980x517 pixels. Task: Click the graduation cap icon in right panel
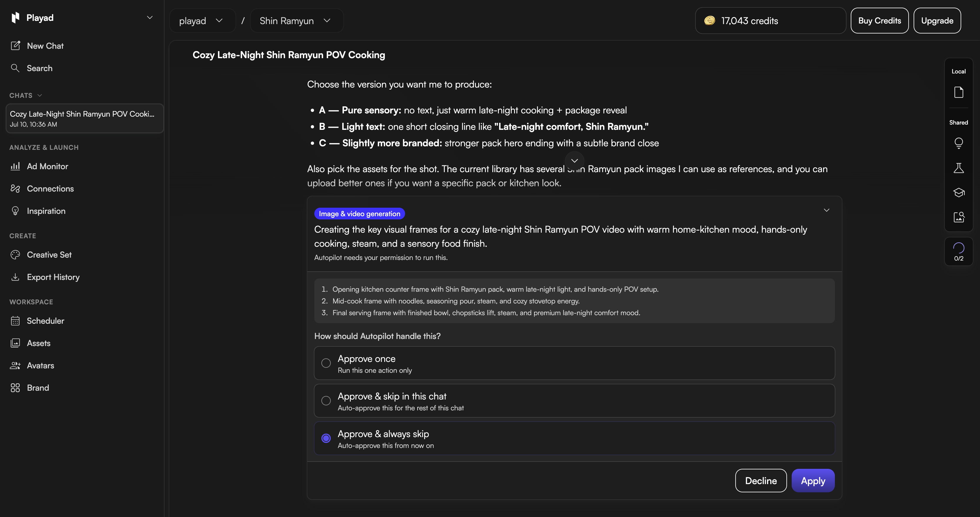coord(958,192)
